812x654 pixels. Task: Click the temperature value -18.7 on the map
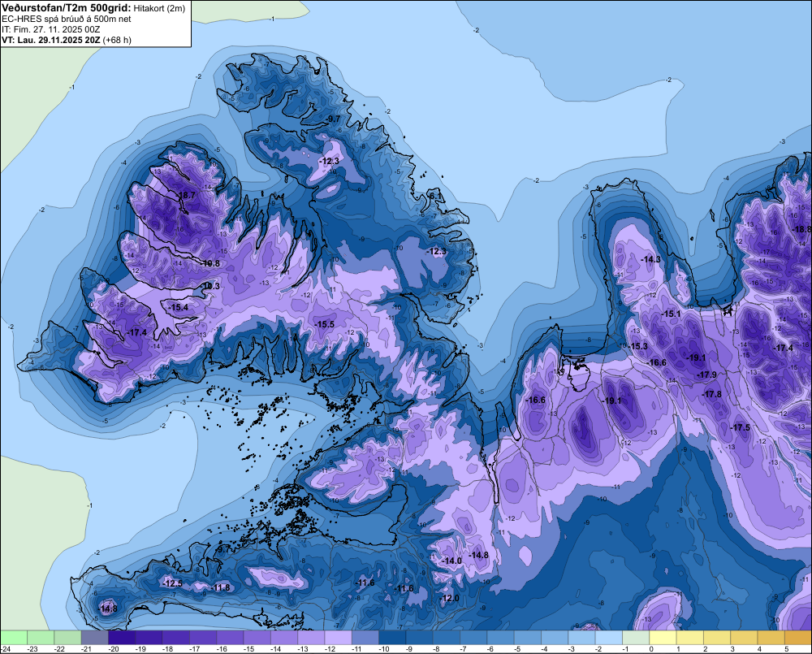(186, 195)
